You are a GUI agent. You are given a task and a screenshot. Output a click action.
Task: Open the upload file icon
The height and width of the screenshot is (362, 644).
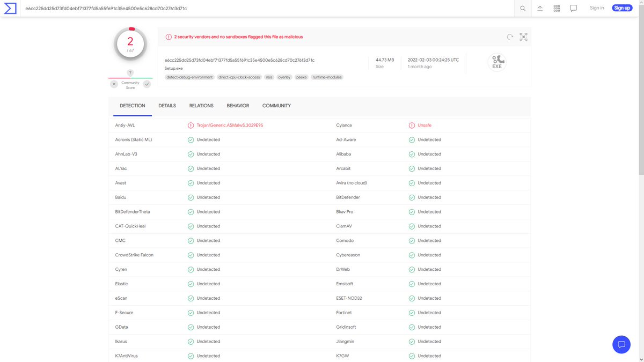click(x=540, y=8)
